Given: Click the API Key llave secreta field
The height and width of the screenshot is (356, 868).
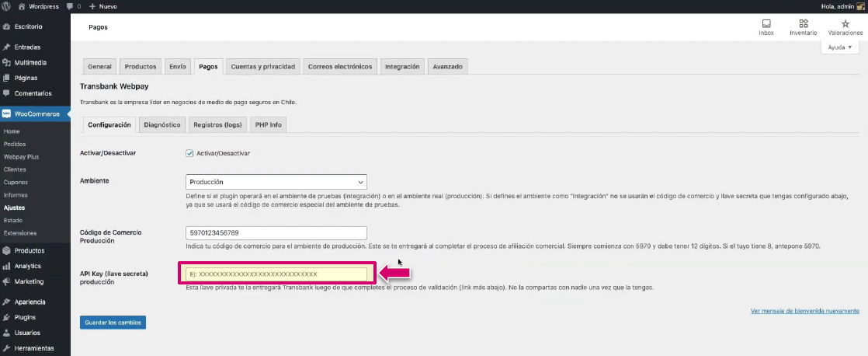Looking at the screenshot, I should tap(276, 274).
